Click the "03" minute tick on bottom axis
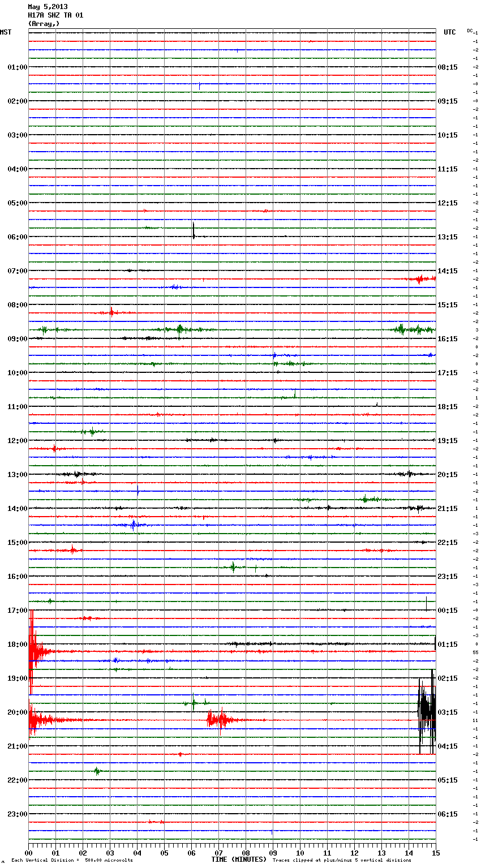 [x=110, y=853]
